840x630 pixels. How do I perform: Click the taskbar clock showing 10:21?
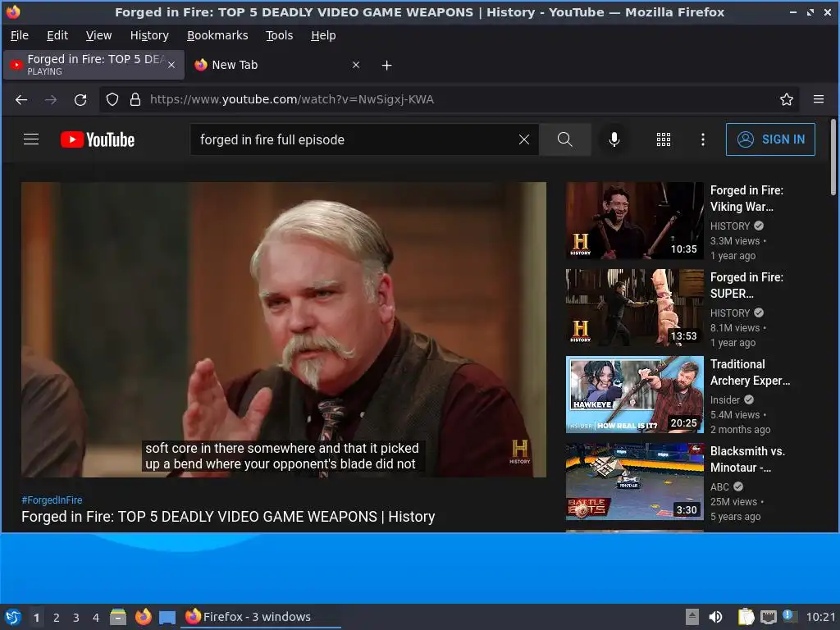[820, 617]
